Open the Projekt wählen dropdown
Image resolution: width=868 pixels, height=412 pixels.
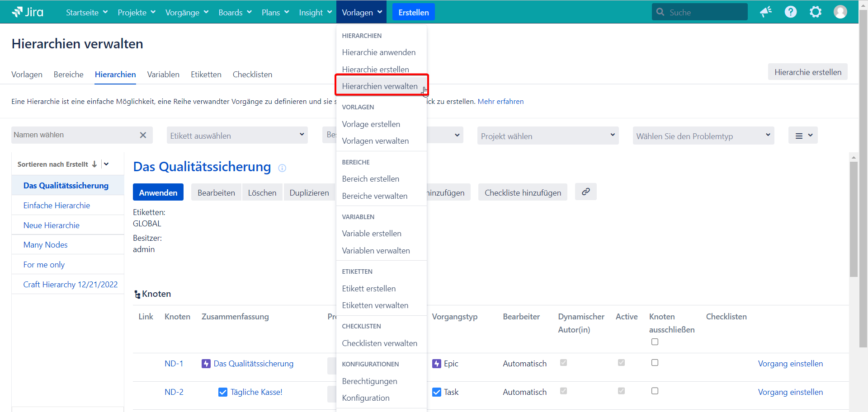(547, 136)
